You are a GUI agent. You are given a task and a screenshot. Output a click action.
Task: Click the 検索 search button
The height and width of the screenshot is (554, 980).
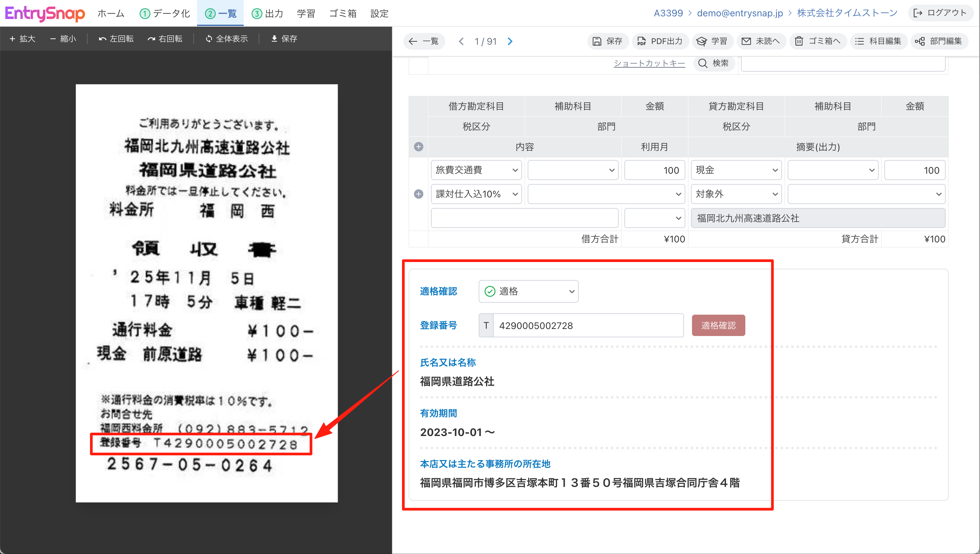[x=714, y=63]
